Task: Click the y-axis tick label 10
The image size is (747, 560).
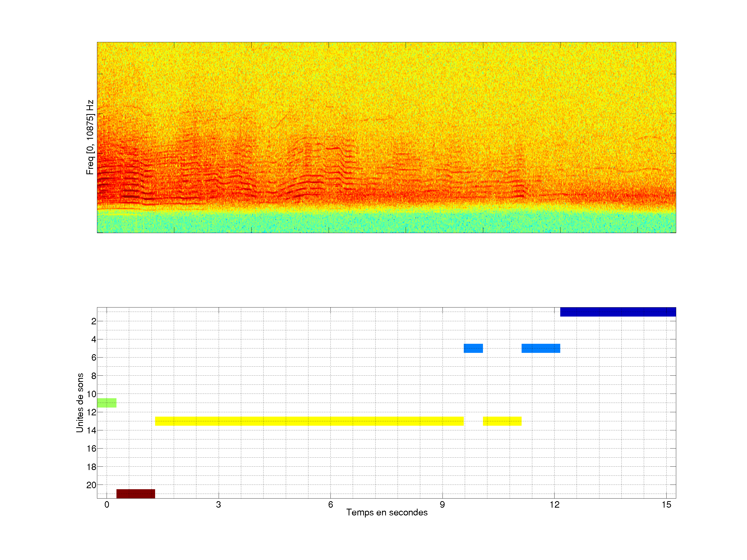Action: point(91,394)
